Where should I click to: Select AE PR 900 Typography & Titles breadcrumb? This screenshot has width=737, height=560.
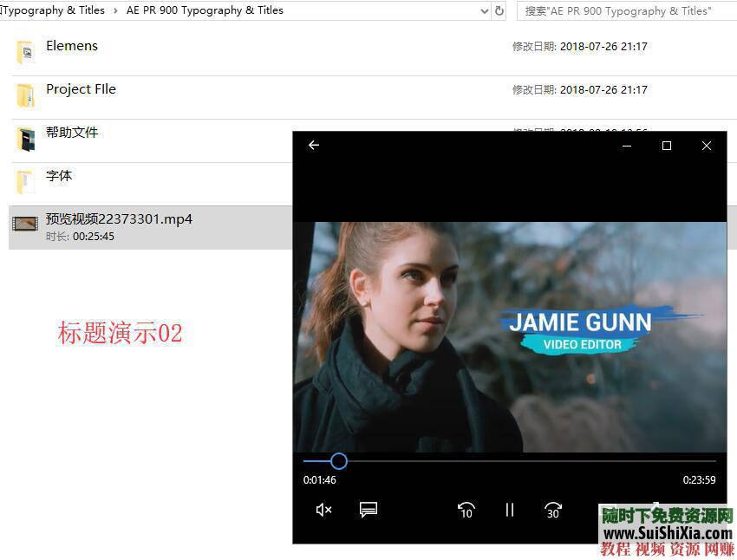pyautogui.click(x=205, y=10)
